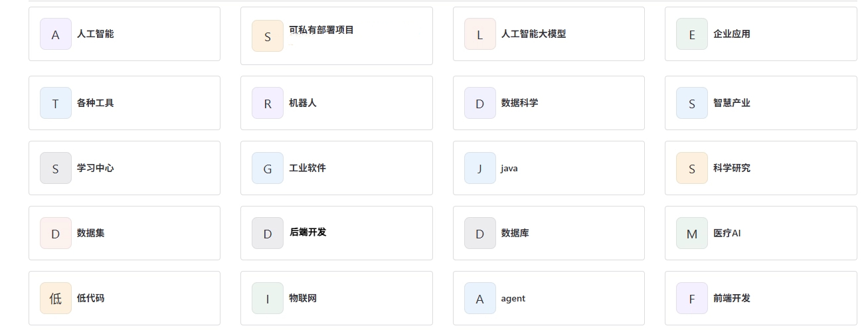Open the 物联网 category
The image size is (868, 332).
click(337, 298)
